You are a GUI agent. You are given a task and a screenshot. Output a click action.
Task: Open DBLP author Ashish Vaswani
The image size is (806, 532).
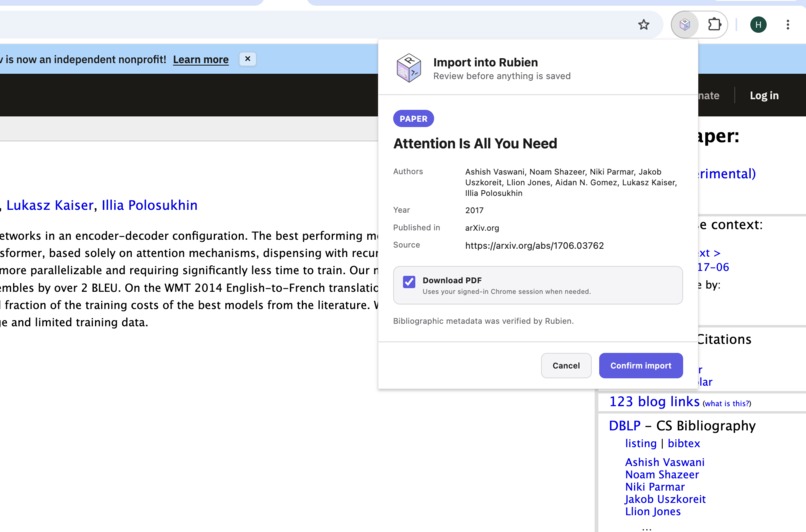665,462
